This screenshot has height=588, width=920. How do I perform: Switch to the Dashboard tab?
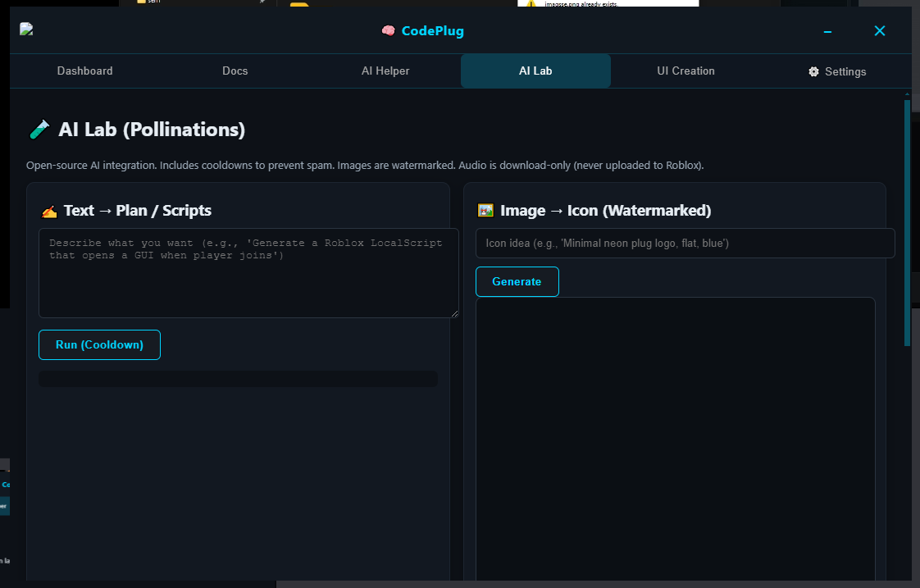click(84, 71)
